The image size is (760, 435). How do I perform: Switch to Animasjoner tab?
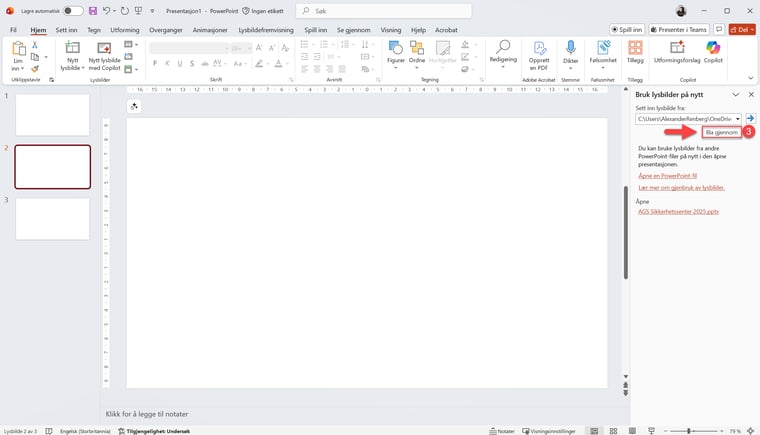210,30
